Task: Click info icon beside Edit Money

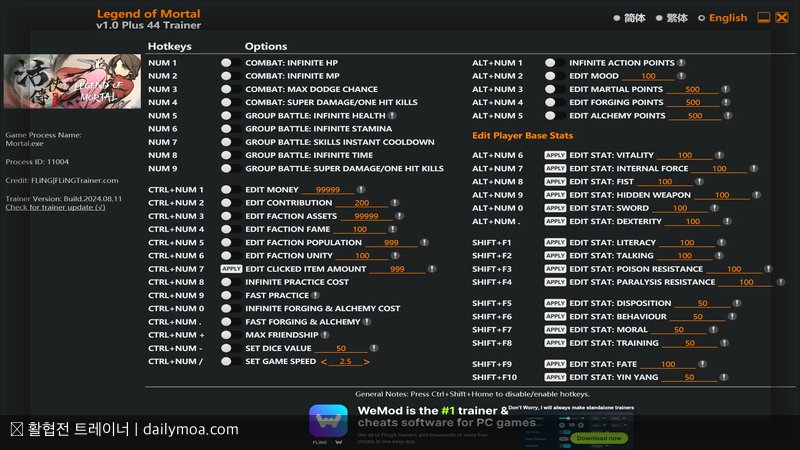Action: (360, 190)
